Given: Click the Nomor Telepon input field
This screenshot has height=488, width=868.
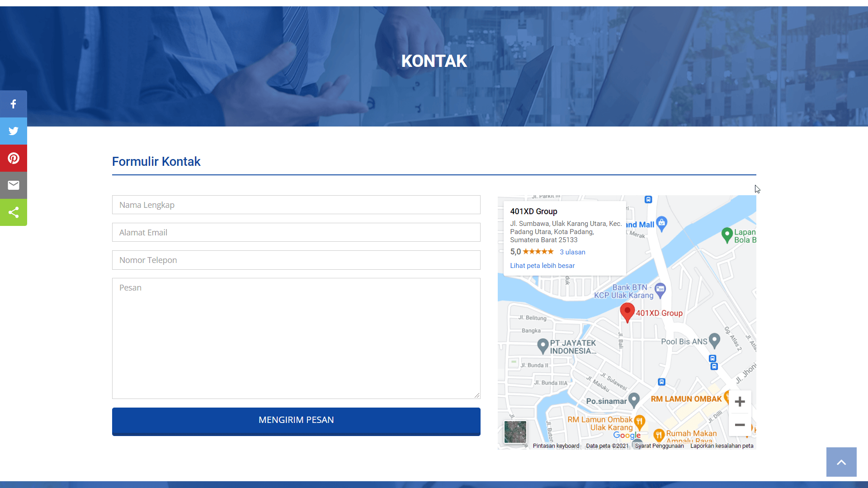Looking at the screenshot, I should 296,260.
